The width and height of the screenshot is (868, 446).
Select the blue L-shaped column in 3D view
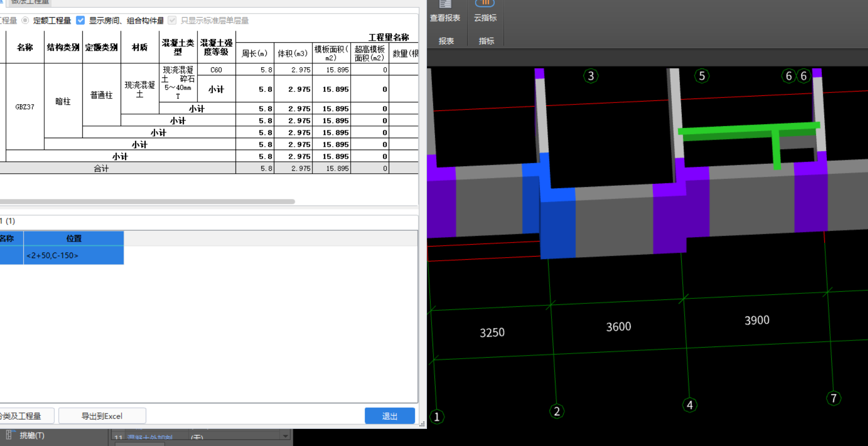(x=557, y=221)
